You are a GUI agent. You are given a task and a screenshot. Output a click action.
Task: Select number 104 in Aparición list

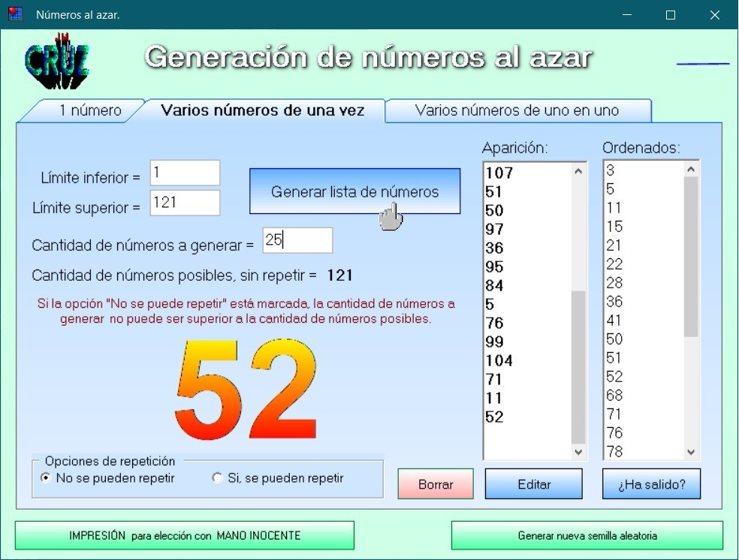(x=499, y=361)
